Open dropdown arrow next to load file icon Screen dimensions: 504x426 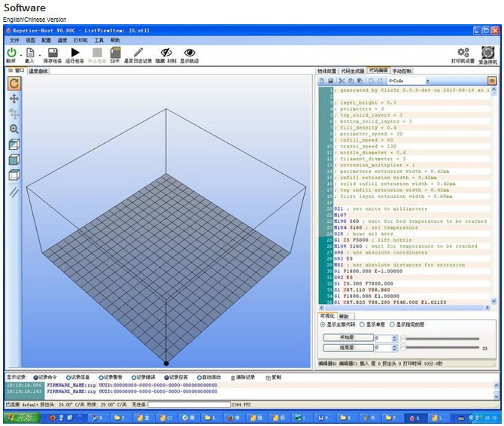(x=37, y=53)
